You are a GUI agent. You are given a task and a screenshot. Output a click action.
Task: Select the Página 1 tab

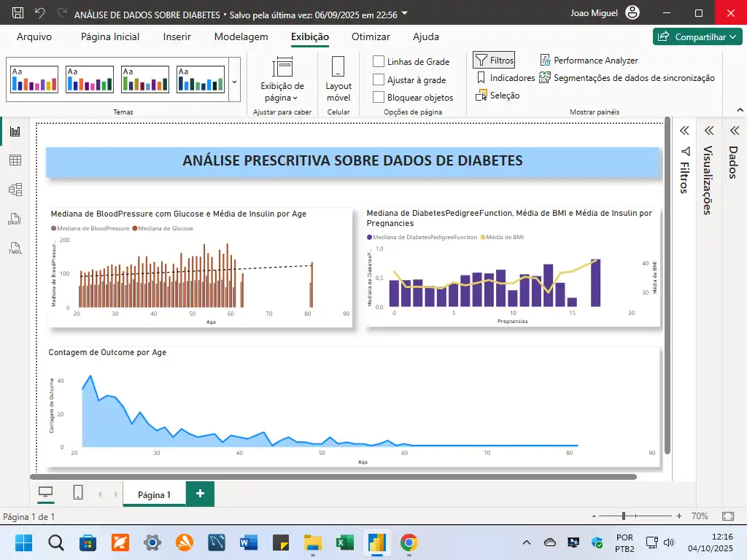(154, 494)
